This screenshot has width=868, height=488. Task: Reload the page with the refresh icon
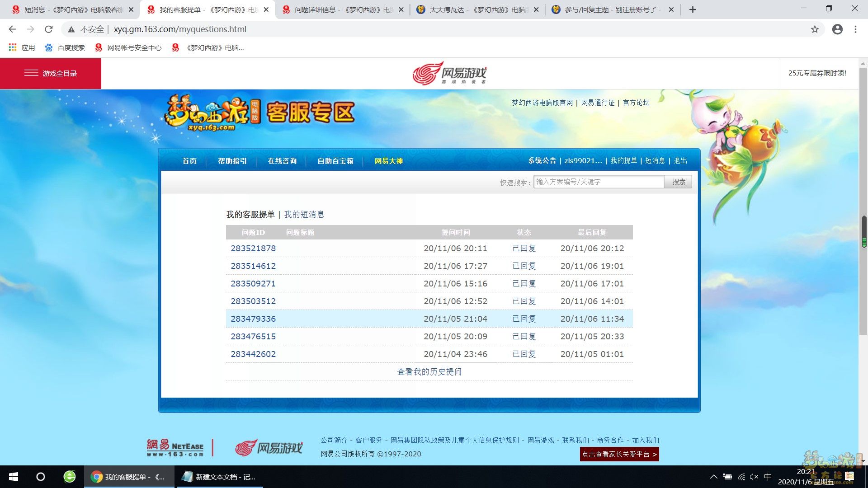48,29
